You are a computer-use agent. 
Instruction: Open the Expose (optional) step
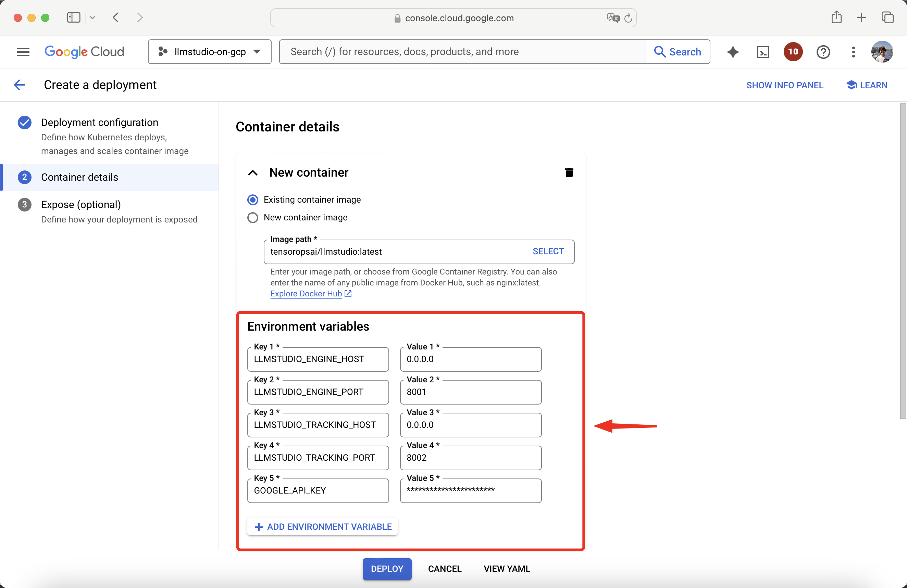pos(81,205)
